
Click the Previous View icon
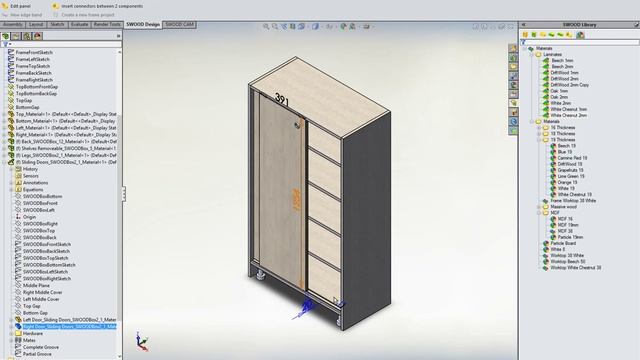pos(284,27)
